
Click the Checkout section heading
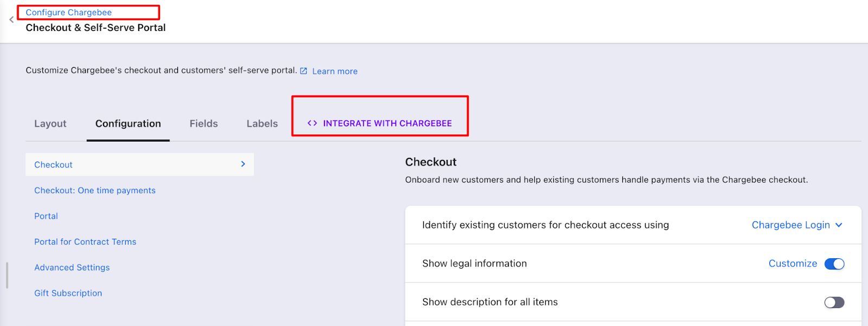pyautogui.click(x=431, y=162)
